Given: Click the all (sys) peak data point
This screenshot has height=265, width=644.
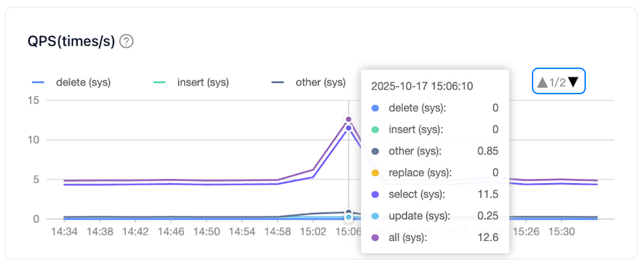Looking at the screenshot, I should click(348, 119).
